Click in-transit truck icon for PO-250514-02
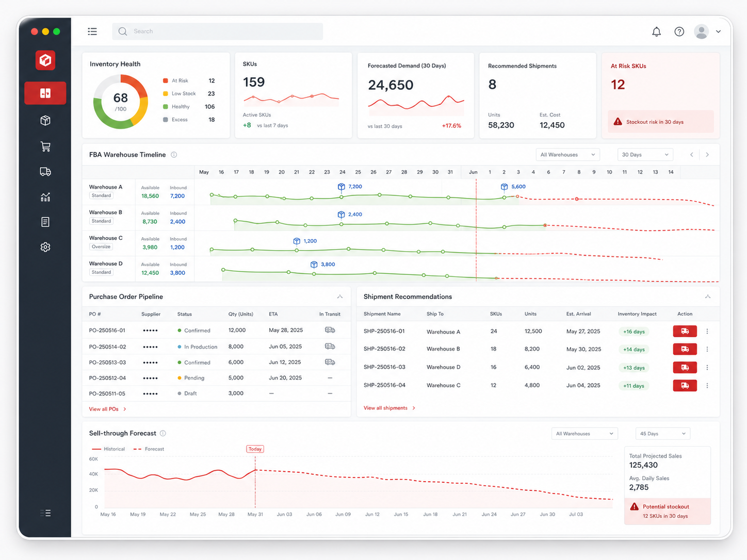 (x=330, y=347)
